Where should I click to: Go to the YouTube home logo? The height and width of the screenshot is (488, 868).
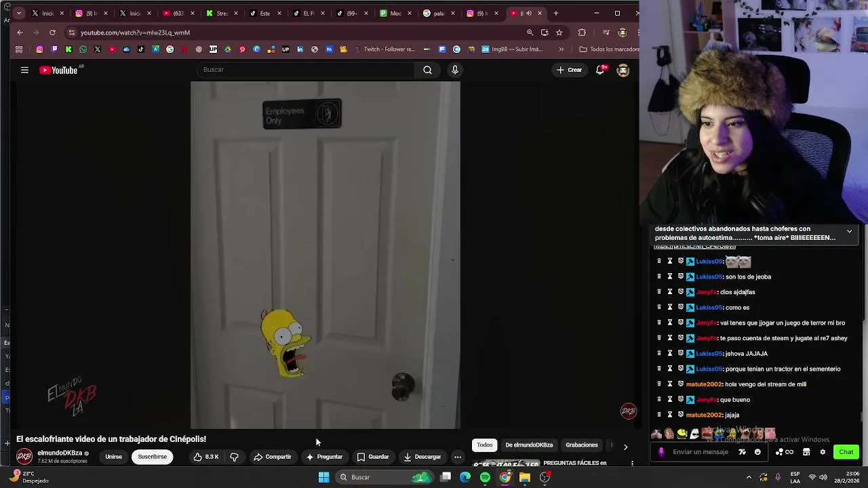58,70
